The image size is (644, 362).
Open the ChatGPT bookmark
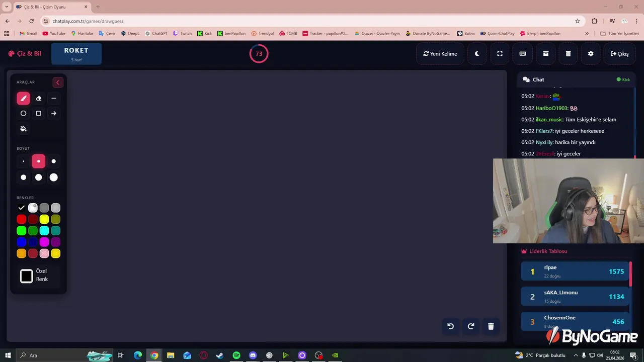156,34
